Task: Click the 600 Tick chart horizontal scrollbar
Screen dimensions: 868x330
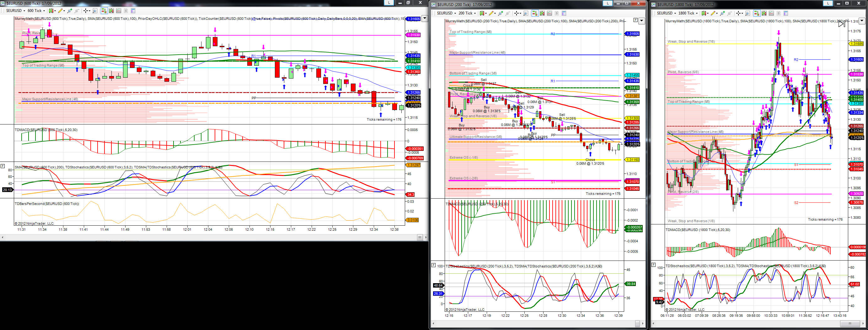Action: point(214,237)
